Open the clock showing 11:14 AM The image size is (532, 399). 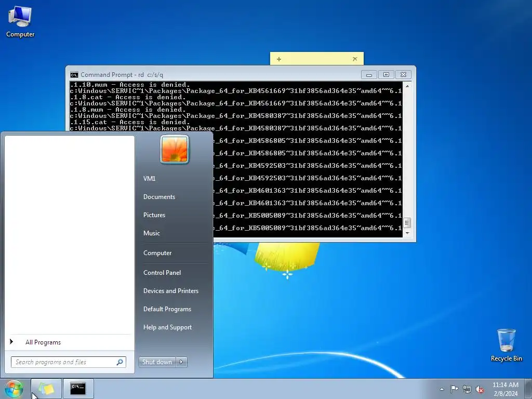505,389
